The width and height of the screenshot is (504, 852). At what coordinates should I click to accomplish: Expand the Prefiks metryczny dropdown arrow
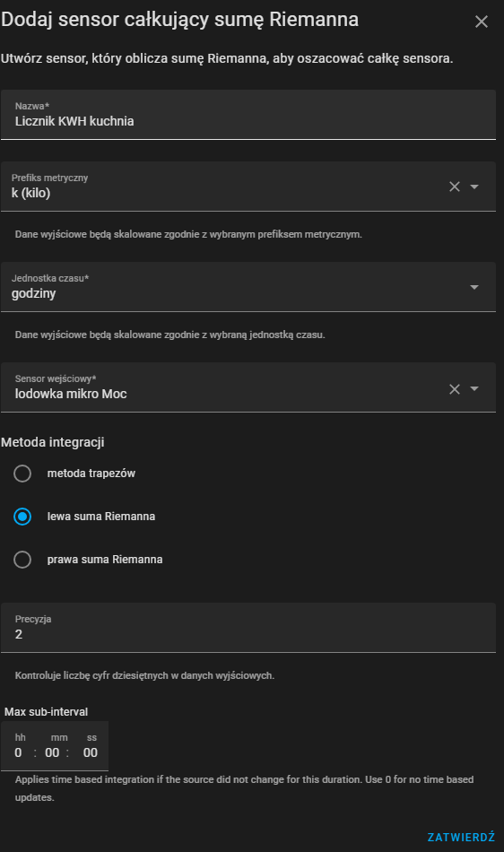pyautogui.click(x=474, y=187)
